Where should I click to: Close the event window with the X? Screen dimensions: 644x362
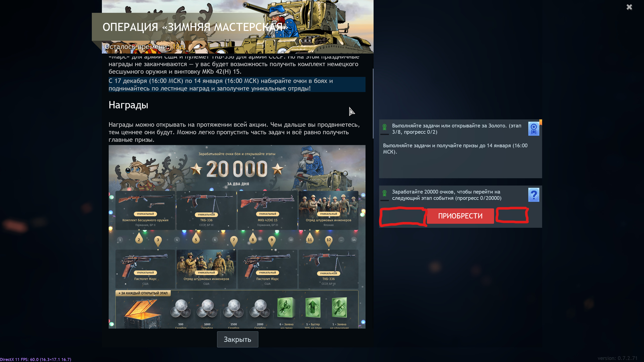tap(629, 7)
